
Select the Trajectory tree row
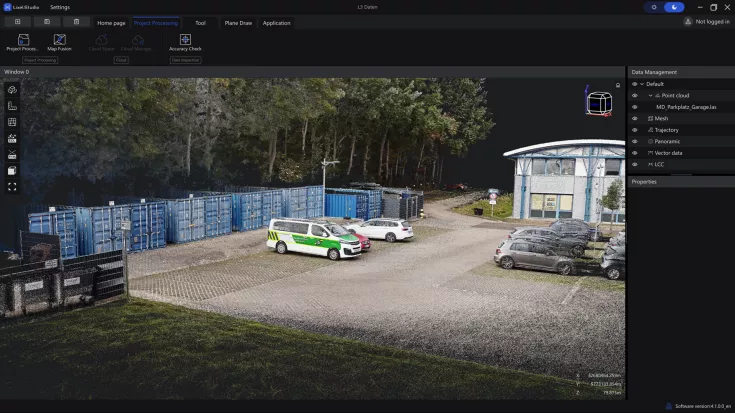681,130
